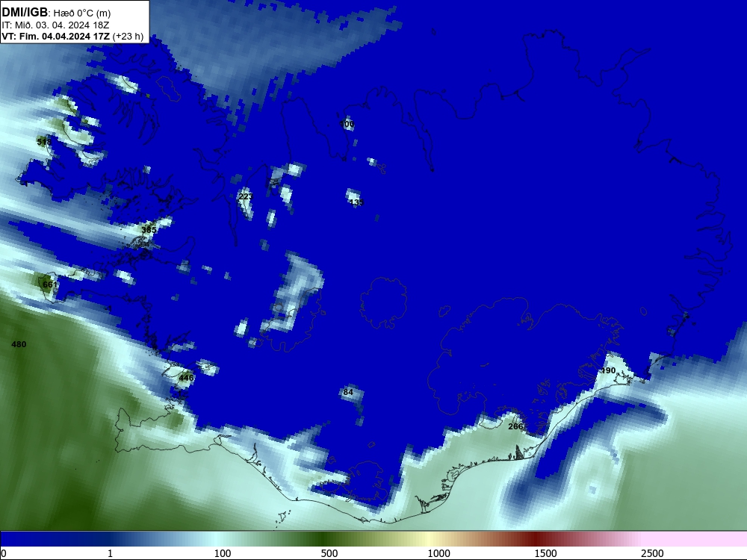This screenshot has height=560, width=747.
Task: Click the 1 label on the color scale
Action: 110,553
